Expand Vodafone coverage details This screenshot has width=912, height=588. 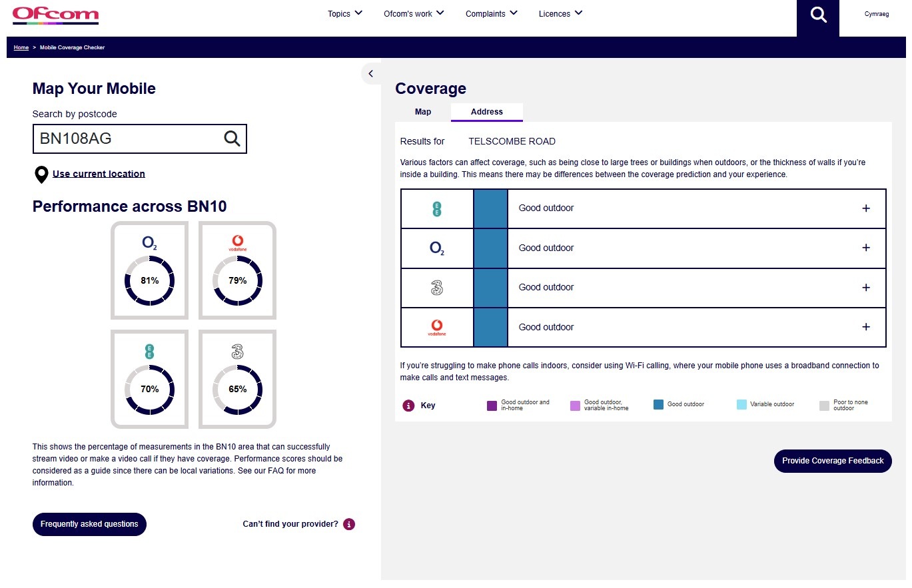(x=865, y=327)
